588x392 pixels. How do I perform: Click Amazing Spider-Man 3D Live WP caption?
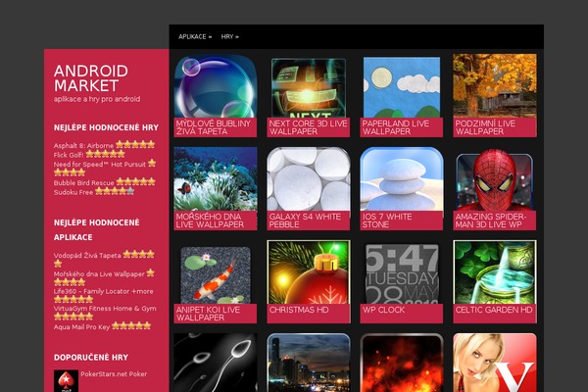[495, 220]
